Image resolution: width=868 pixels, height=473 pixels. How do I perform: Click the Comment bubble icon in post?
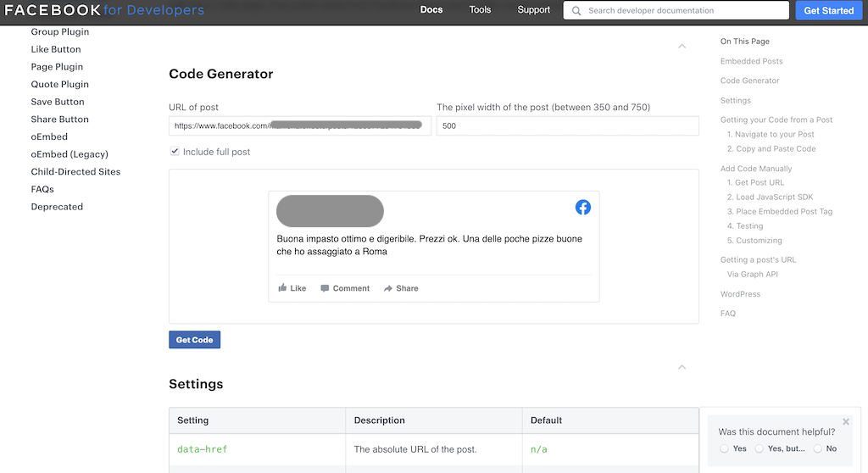click(325, 288)
